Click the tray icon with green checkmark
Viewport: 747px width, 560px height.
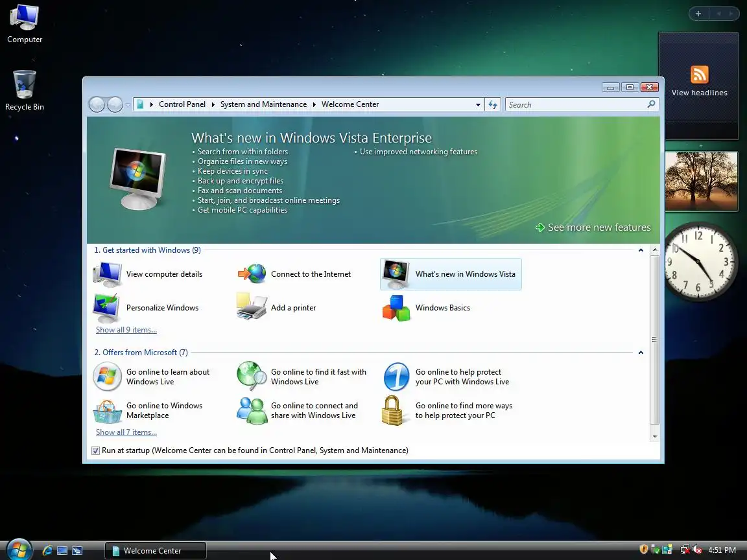click(655, 550)
